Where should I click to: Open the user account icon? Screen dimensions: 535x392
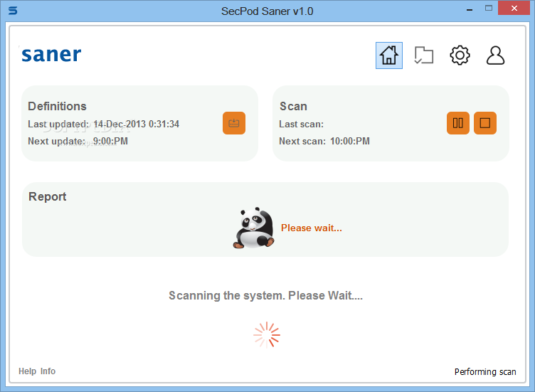495,55
